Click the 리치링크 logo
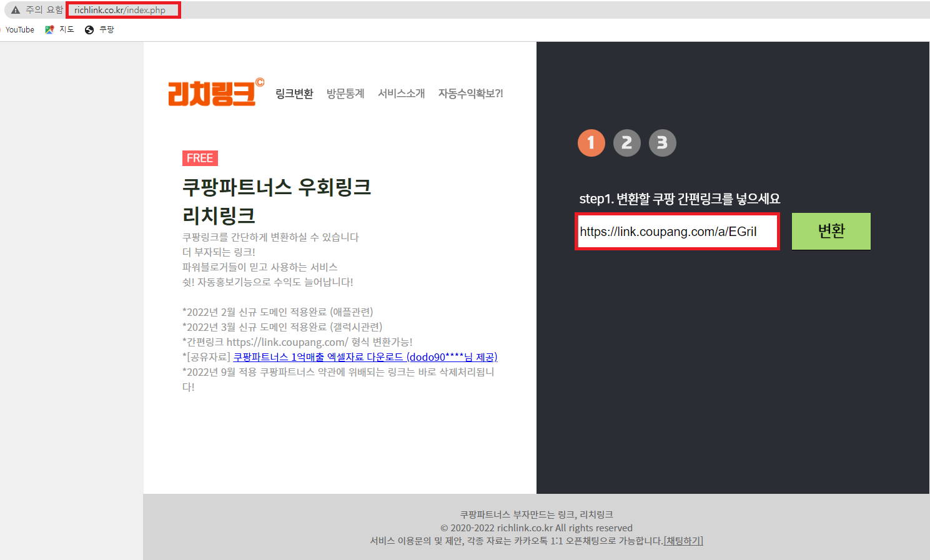 (x=216, y=92)
